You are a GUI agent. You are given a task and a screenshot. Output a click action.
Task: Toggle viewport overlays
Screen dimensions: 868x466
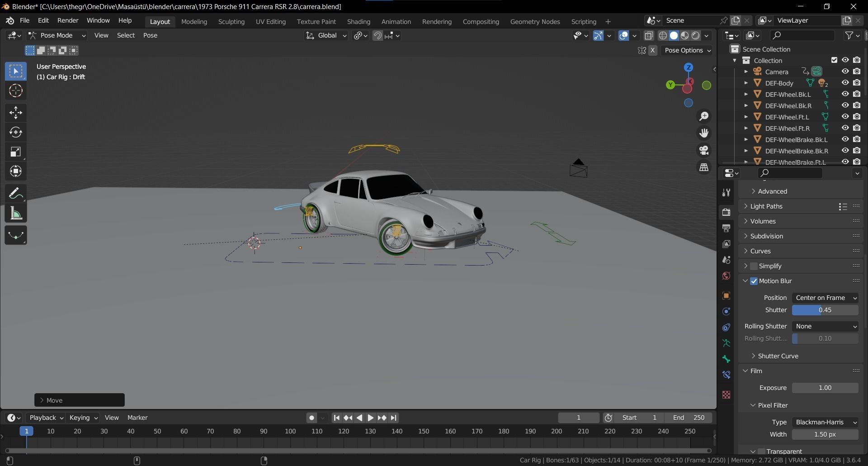tap(623, 36)
